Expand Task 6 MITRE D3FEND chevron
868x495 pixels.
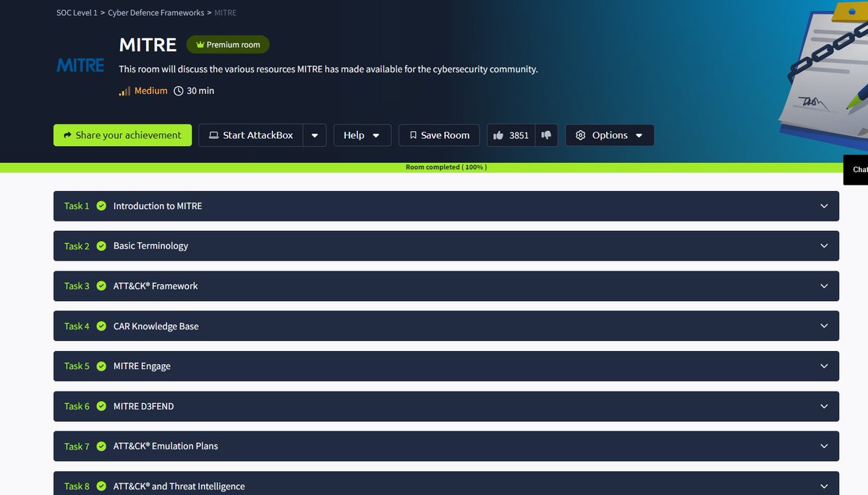click(824, 407)
